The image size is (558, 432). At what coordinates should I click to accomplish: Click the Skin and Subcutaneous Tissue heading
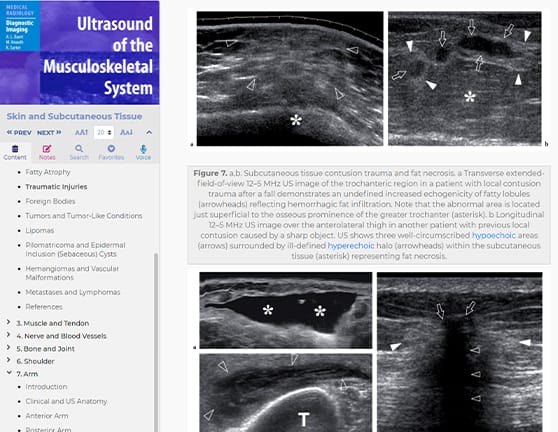point(74,116)
